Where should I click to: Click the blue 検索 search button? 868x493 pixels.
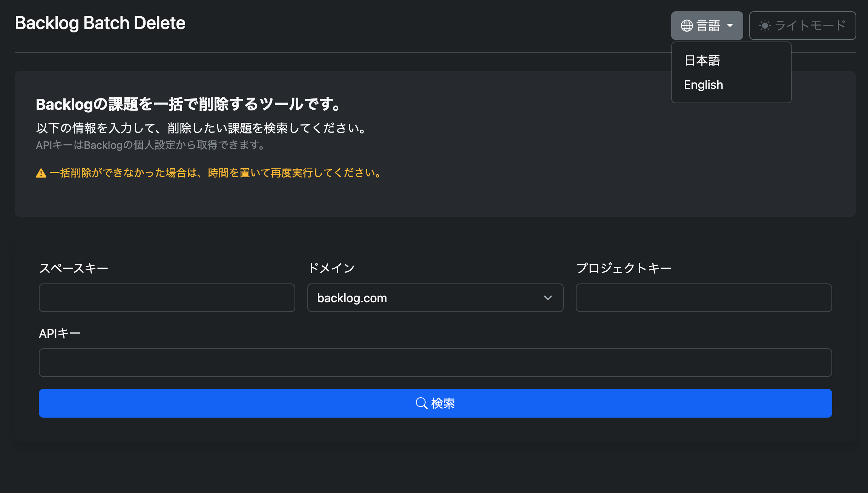tap(436, 403)
